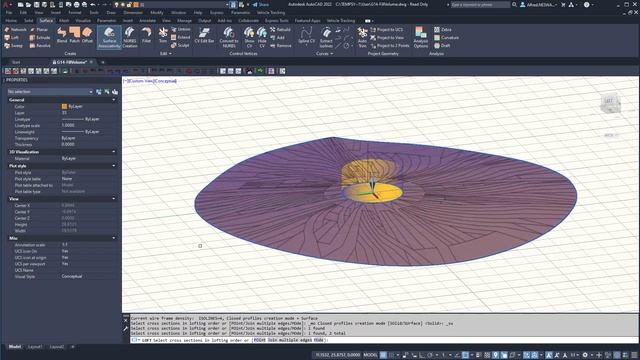Click Convert to NURBS
640x360 pixels.
(x=229, y=38)
